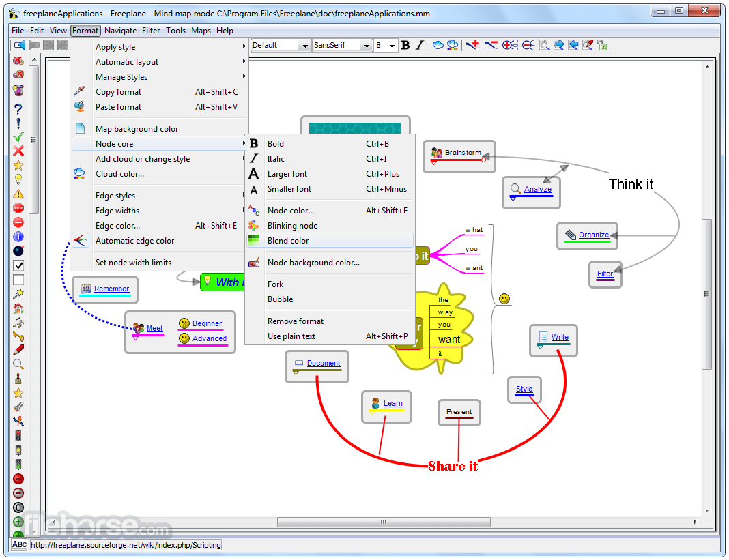The image size is (729, 560).
Task: Click the find previous arrow toolbar icon
Action: 573,45
